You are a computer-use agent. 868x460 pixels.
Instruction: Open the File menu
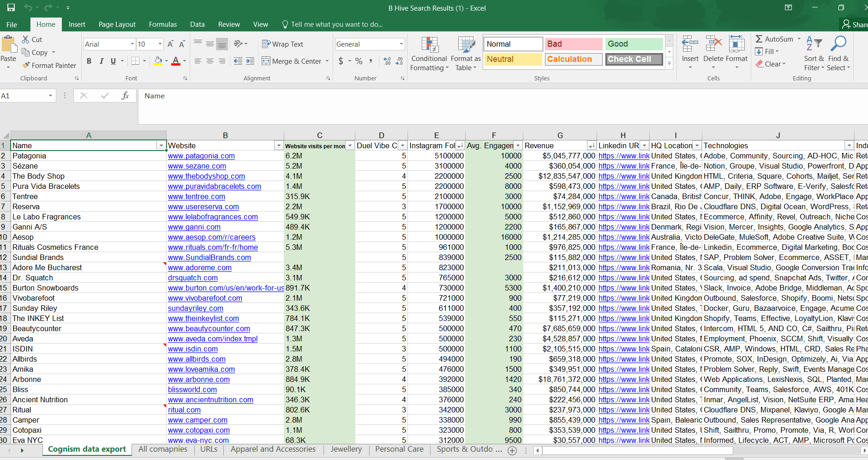[12, 24]
